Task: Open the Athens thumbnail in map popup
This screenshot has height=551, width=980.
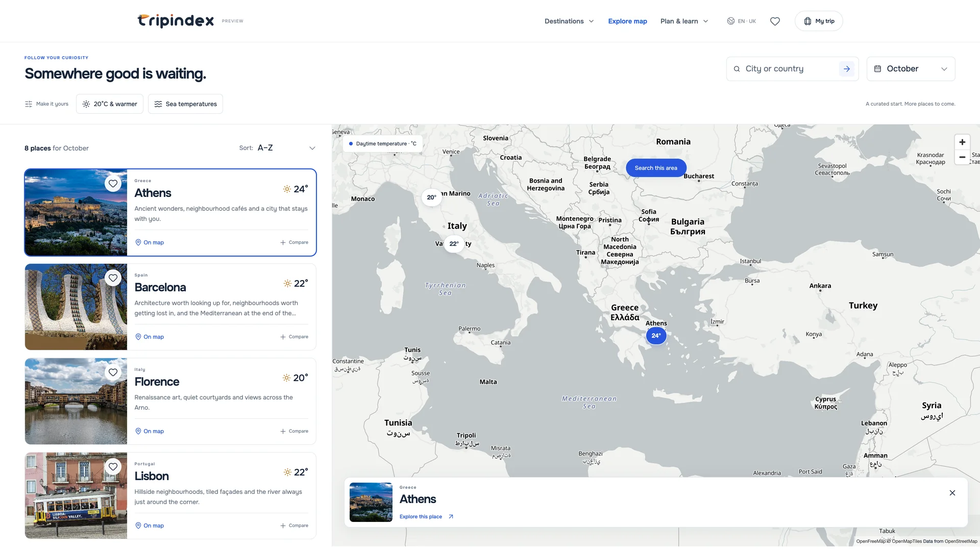Action: 371,503
